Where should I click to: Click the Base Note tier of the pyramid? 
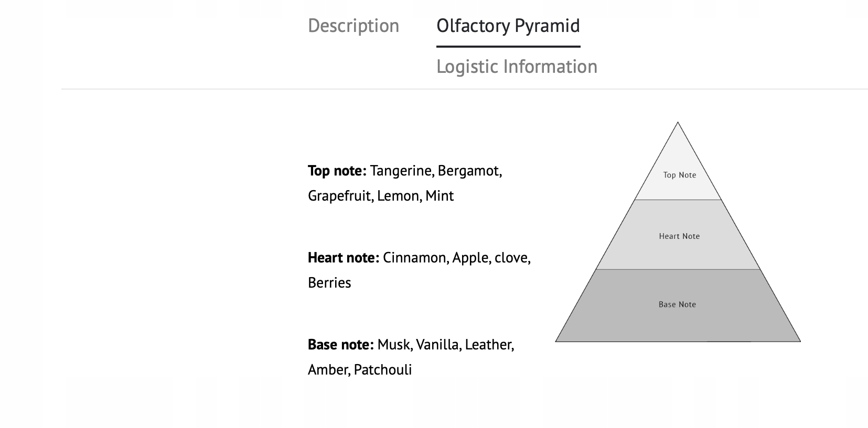[677, 304]
